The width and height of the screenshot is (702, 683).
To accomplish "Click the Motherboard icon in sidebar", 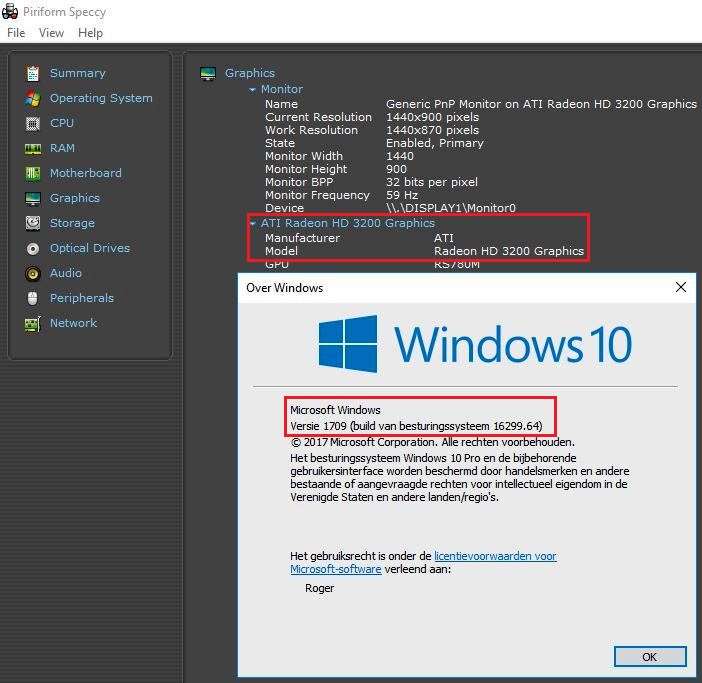I will click(x=33, y=173).
